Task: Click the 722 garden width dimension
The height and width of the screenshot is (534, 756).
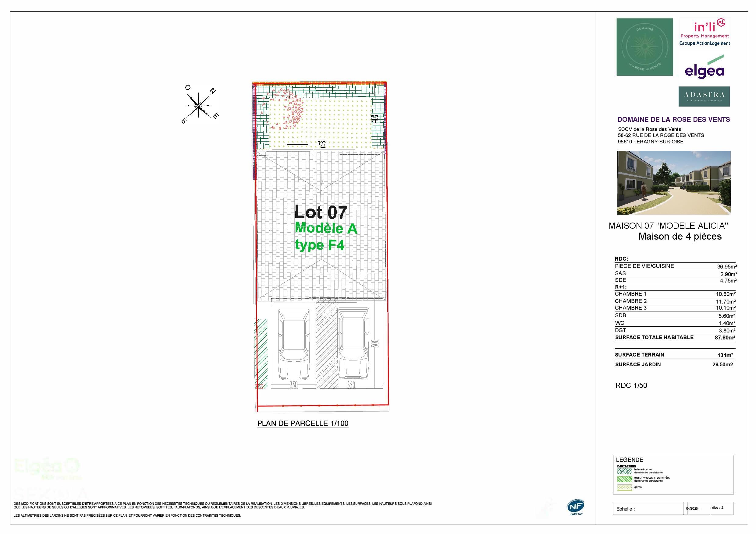Action: [321, 144]
